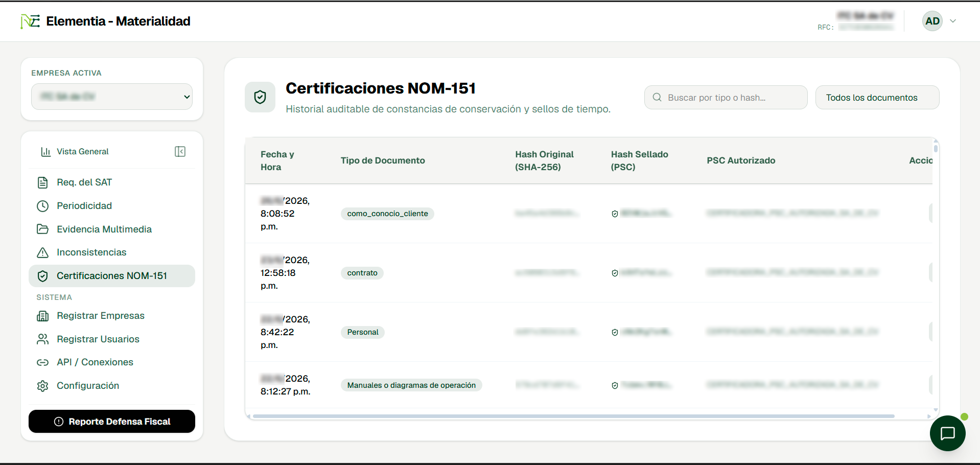Screen dimensions: 980x465
Task: Open the chat support bubble
Action: [x=947, y=433]
